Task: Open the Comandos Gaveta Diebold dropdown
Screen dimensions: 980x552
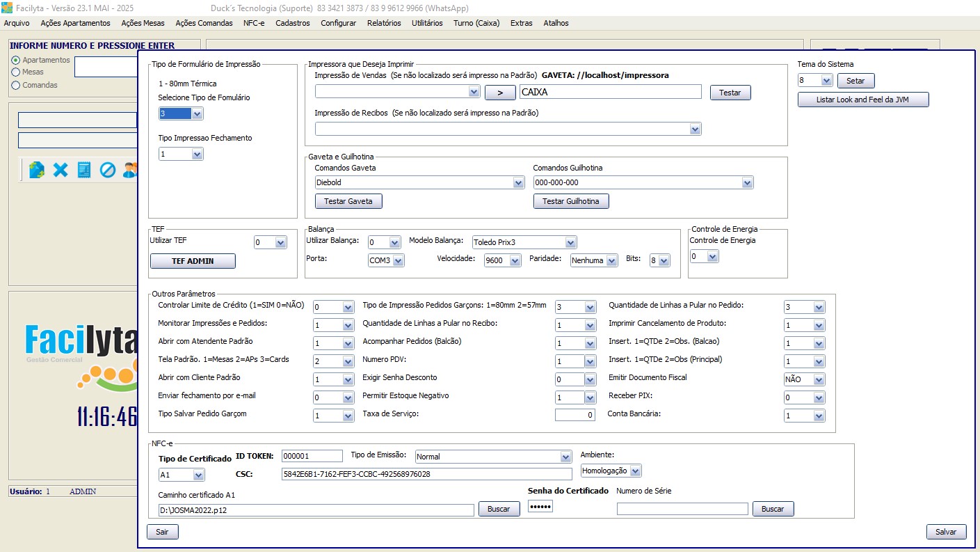Action: pos(518,182)
